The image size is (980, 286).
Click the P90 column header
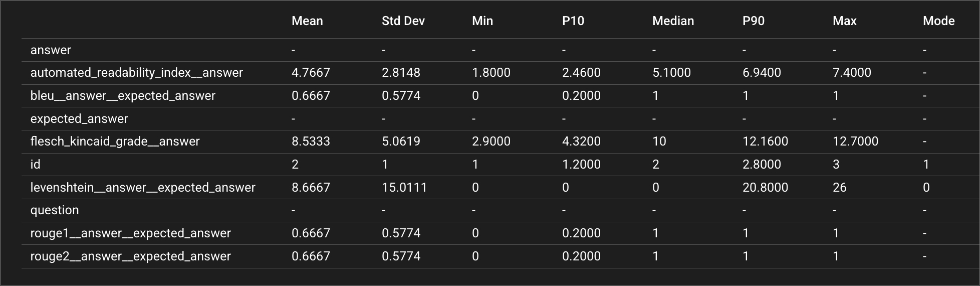pyautogui.click(x=753, y=21)
